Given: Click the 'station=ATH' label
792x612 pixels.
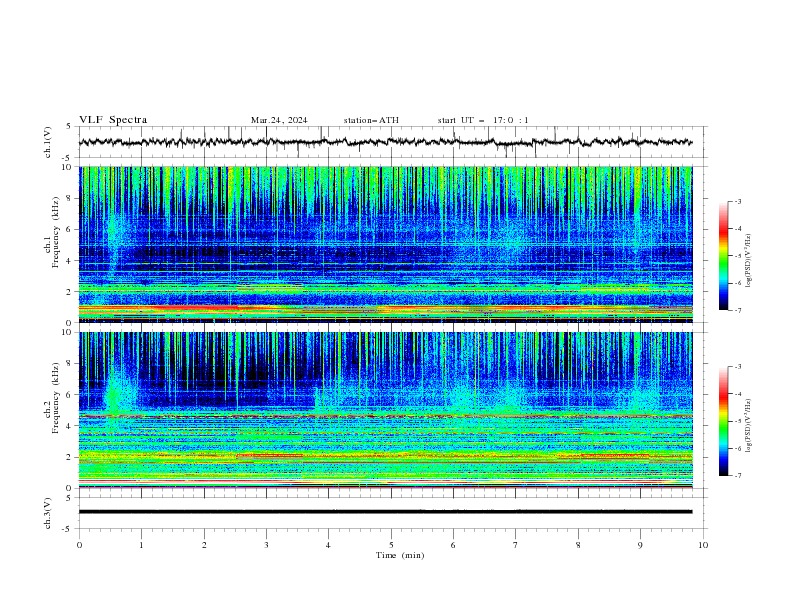Looking at the screenshot, I should pyautogui.click(x=371, y=120).
